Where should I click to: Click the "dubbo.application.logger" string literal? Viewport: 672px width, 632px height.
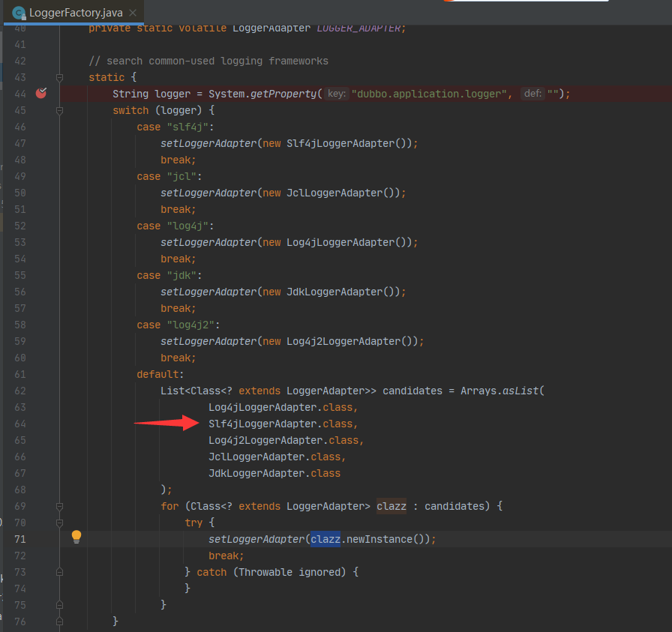point(428,94)
